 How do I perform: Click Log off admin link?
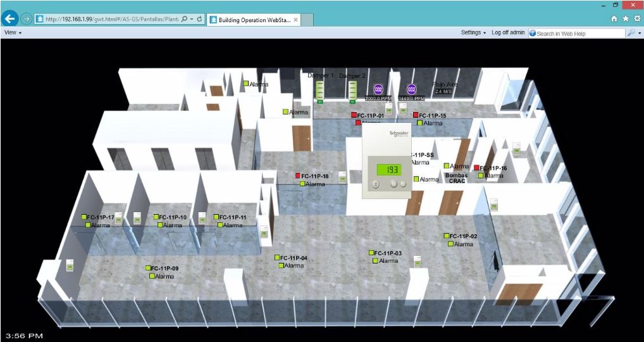(508, 32)
